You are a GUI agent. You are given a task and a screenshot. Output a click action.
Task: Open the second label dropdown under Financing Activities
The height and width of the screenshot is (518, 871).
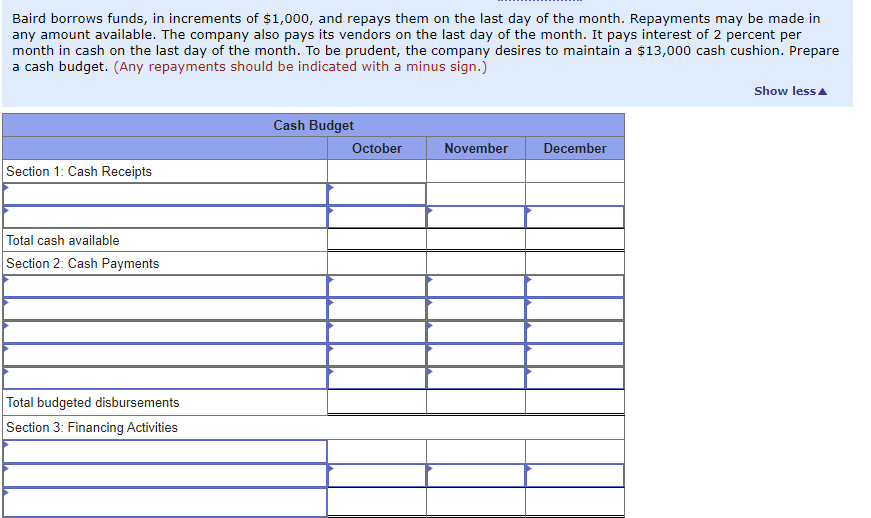pos(165,476)
